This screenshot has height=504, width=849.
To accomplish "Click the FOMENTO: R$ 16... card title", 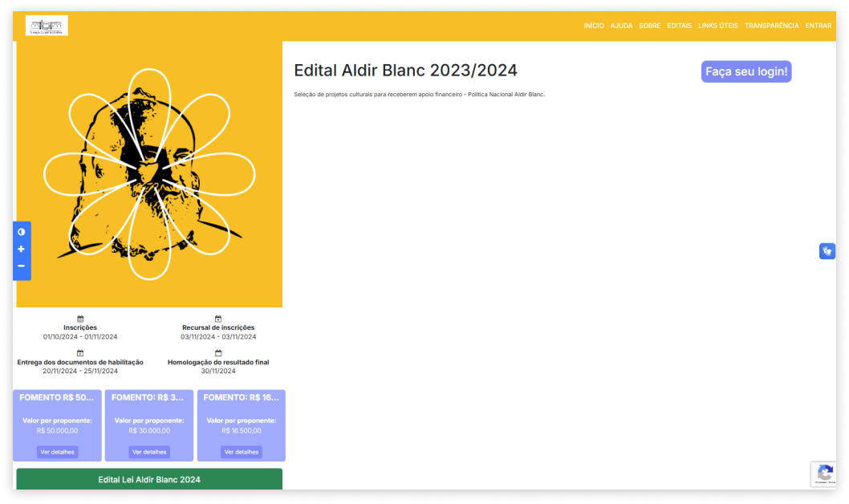I will pos(242,397).
